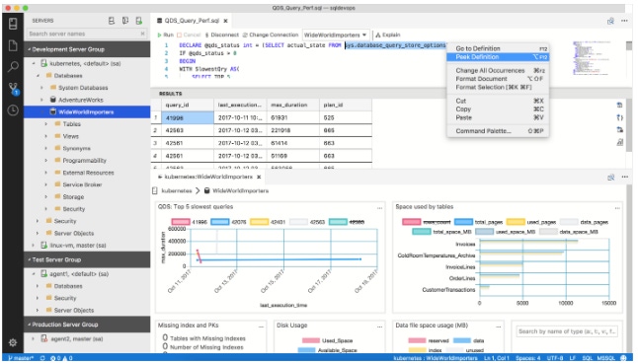Choose Go to Definition from the context menu

pos(498,48)
